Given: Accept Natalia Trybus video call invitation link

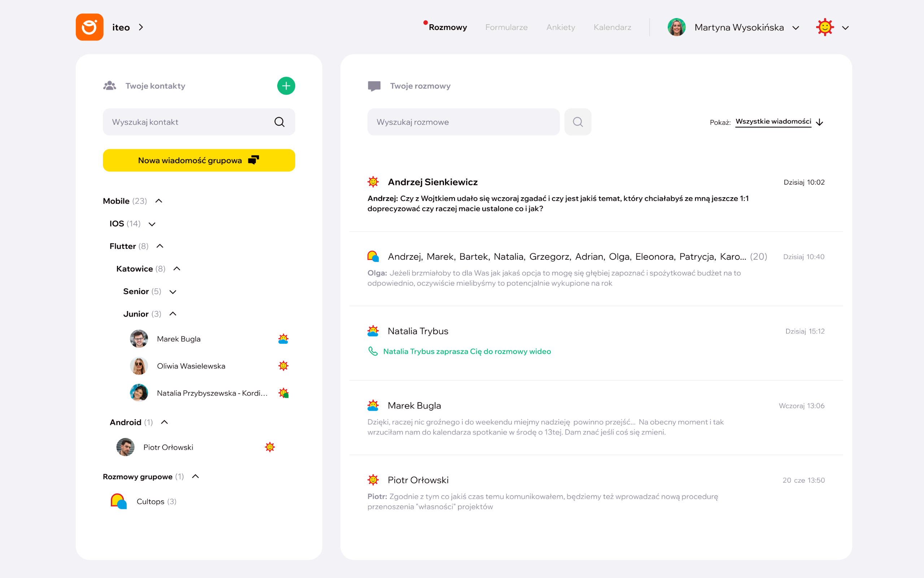Looking at the screenshot, I should [x=467, y=351].
